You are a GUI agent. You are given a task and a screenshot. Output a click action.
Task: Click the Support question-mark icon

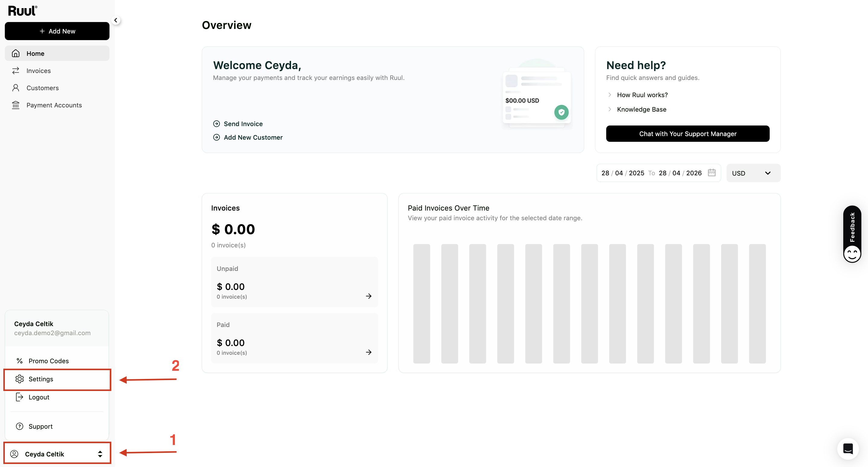(20, 426)
